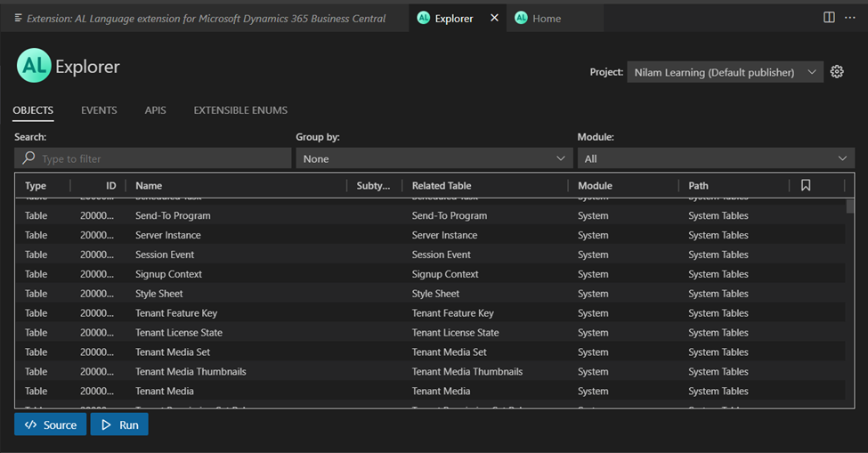Select the Tenant Media name cell
Viewport: 868px width, 453px height.
pos(165,391)
